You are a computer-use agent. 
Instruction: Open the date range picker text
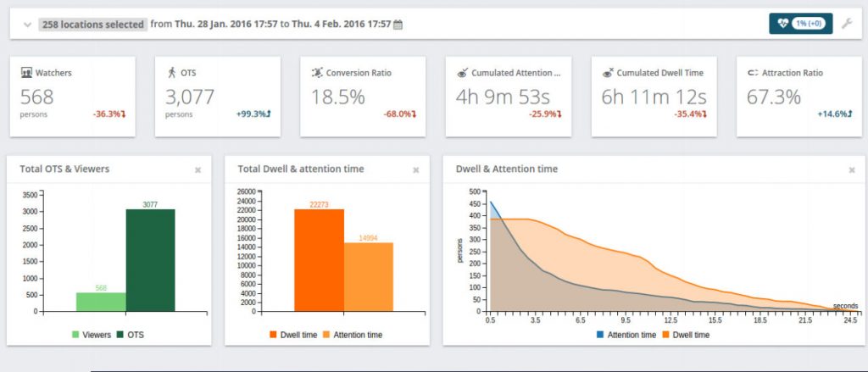(270, 25)
